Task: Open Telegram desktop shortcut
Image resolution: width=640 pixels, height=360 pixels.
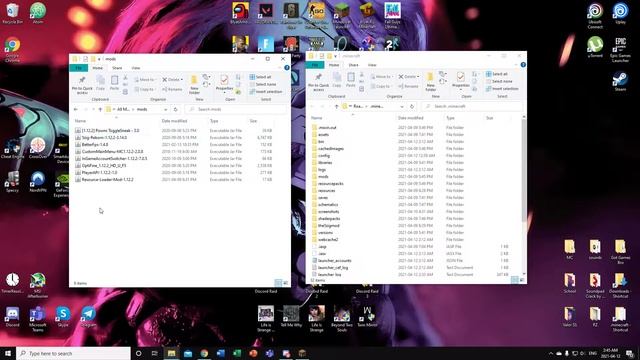Action: click(x=89, y=317)
